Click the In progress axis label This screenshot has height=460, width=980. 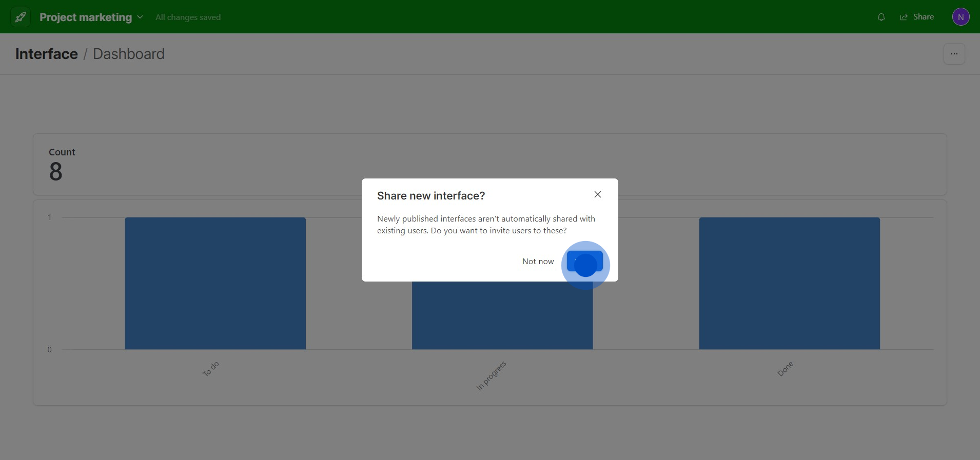point(491,376)
